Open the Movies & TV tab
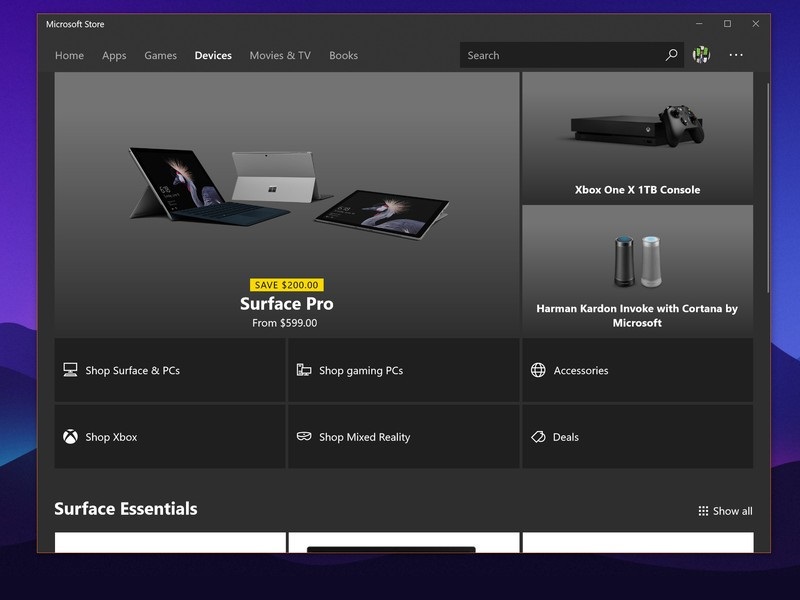800x600 pixels. click(280, 55)
